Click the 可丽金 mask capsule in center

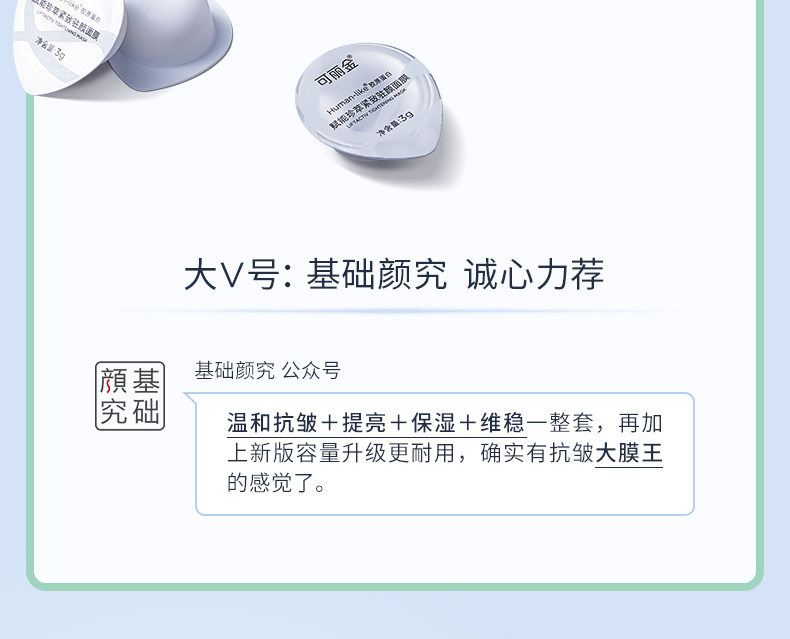pos(369,102)
